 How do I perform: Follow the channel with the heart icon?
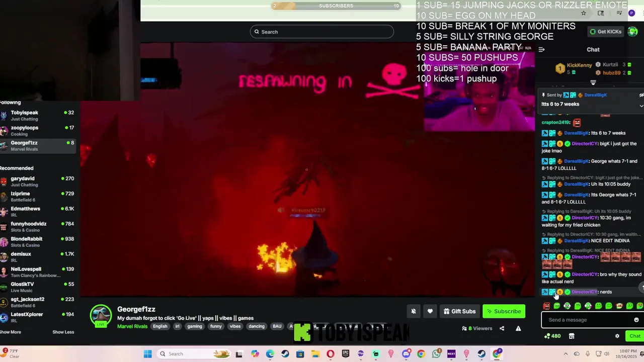(x=430, y=311)
